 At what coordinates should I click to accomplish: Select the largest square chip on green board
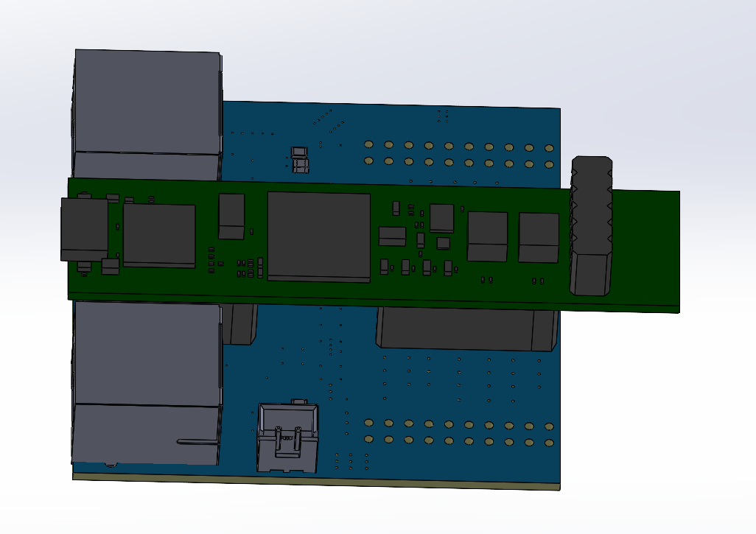(318, 236)
